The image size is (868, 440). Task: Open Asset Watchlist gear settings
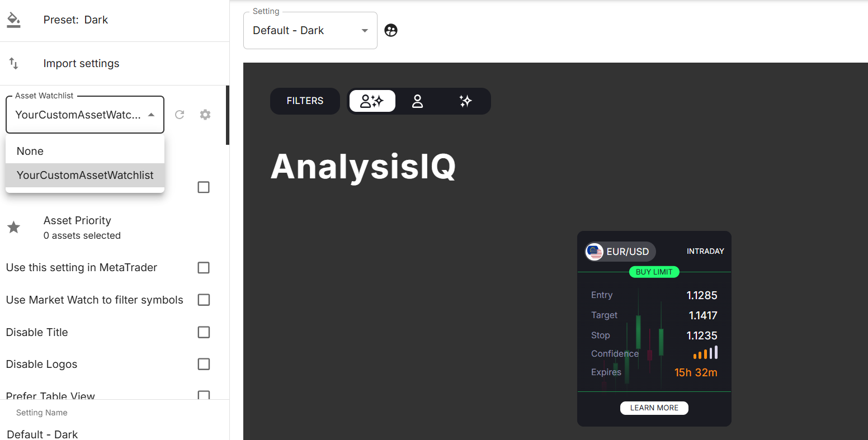(x=205, y=115)
